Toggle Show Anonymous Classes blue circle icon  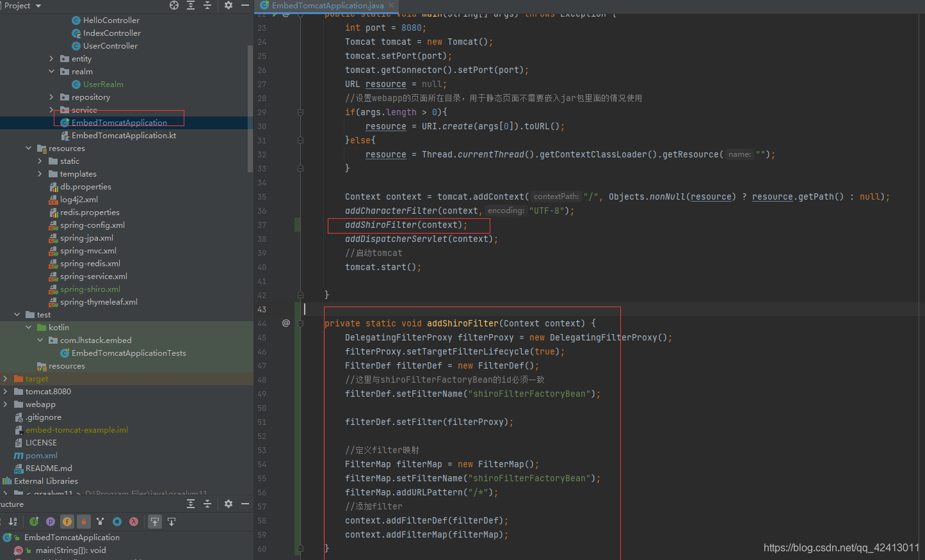(x=117, y=522)
